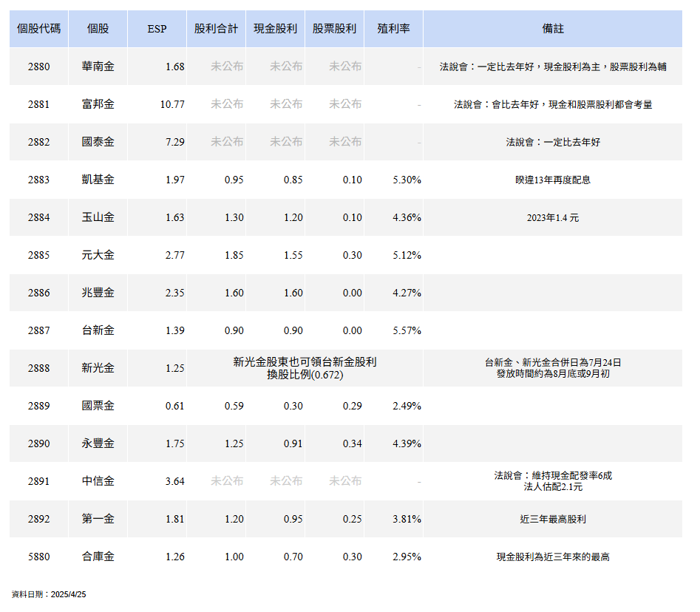This screenshot has width=700, height=612.
Task: Select stock code 2880
Action: 39,67
